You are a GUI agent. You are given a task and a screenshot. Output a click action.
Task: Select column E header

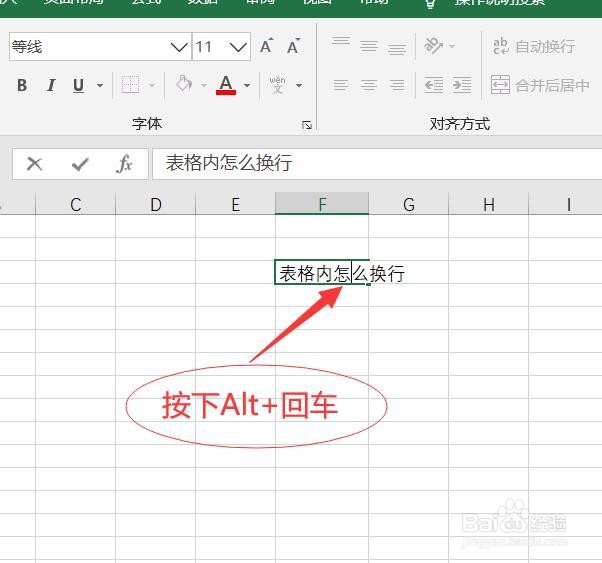tap(235, 204)
